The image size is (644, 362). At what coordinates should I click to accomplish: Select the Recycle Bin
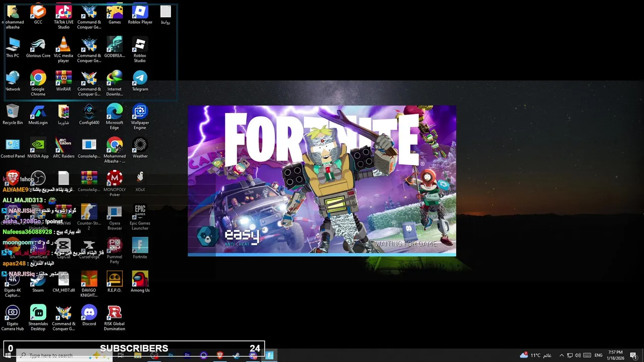click(13, 115)
